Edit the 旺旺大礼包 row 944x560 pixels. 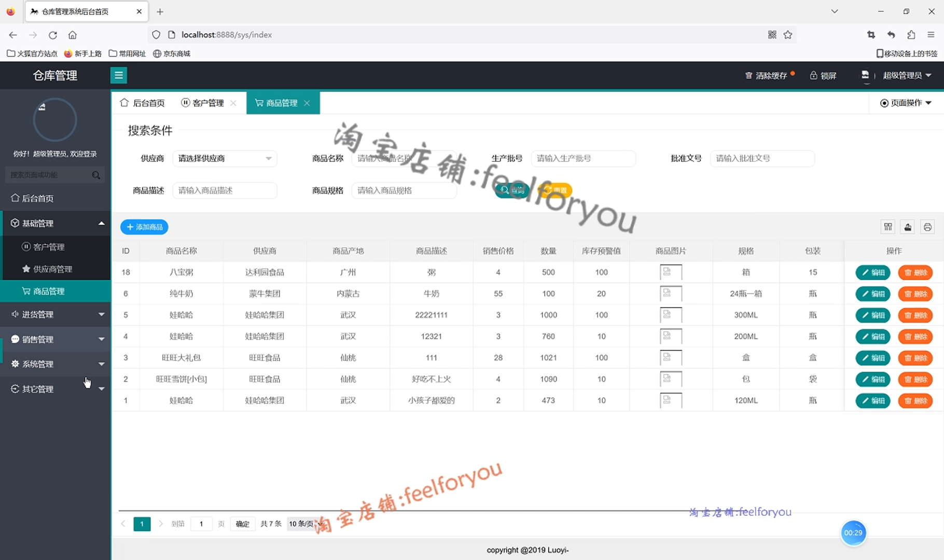[x=873, y=358]
